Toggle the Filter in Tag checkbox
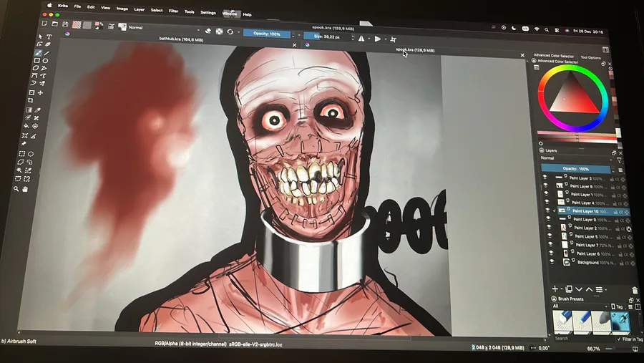This screenshot has height=363, width=644. tap(619, 339)
